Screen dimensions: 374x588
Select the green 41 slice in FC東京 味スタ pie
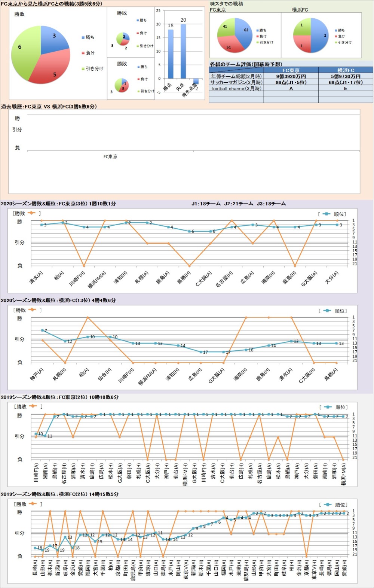pyautogui.click(x=226, y=27)
